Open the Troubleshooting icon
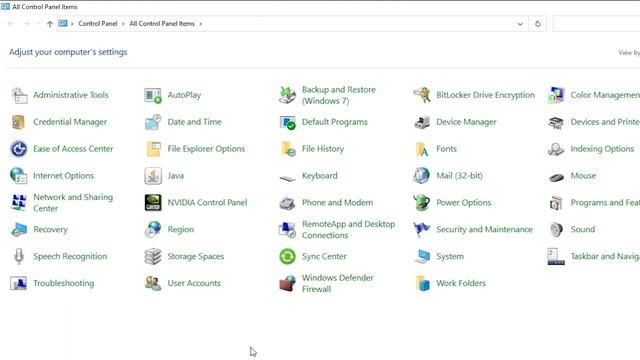The height and width of the screenshot is (360, 640). [19, 284]
